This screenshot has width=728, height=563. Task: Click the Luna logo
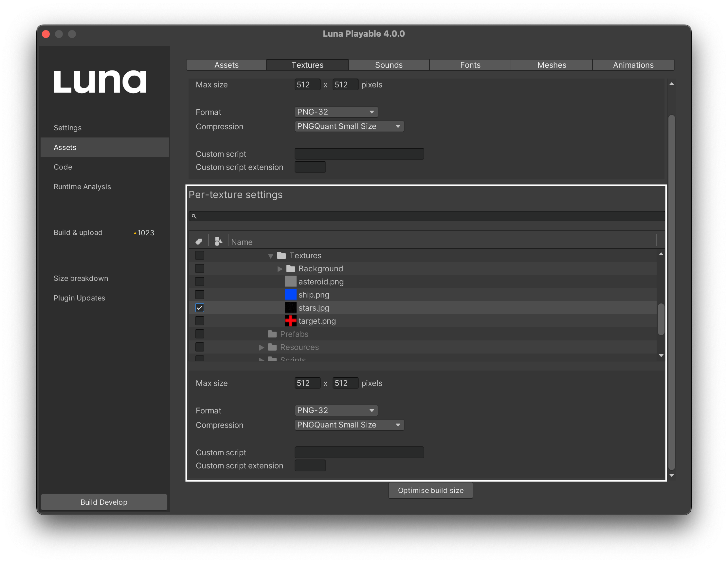100,82
